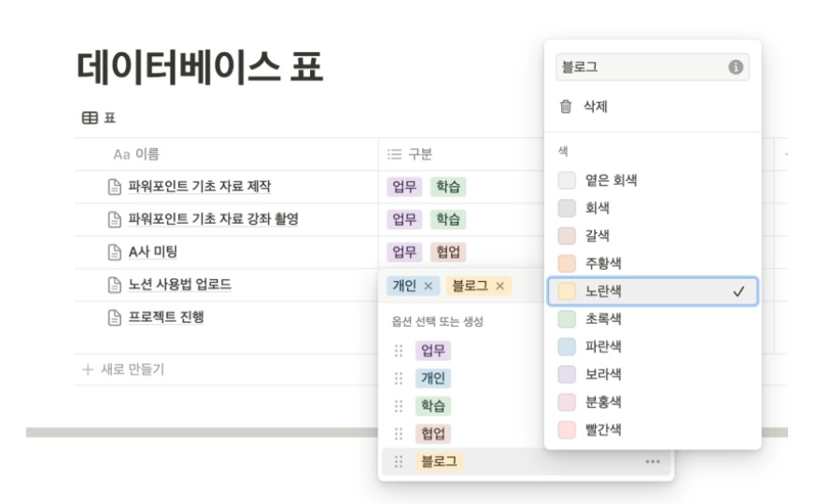Select 초록색 as the tag color
The image size is (830, 504).
click(653, 318)
